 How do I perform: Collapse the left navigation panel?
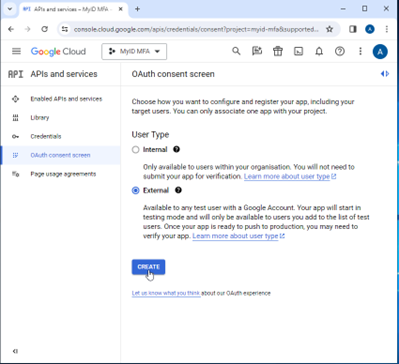point(15,351)
